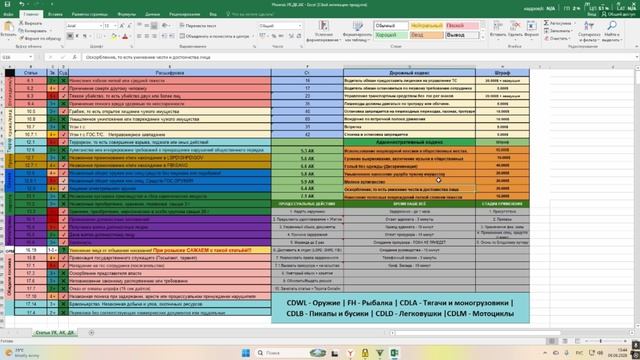Click the Insert cells (Вставить) icon
The width and height of the screenshot is (640, 360).
pos(498,27)
